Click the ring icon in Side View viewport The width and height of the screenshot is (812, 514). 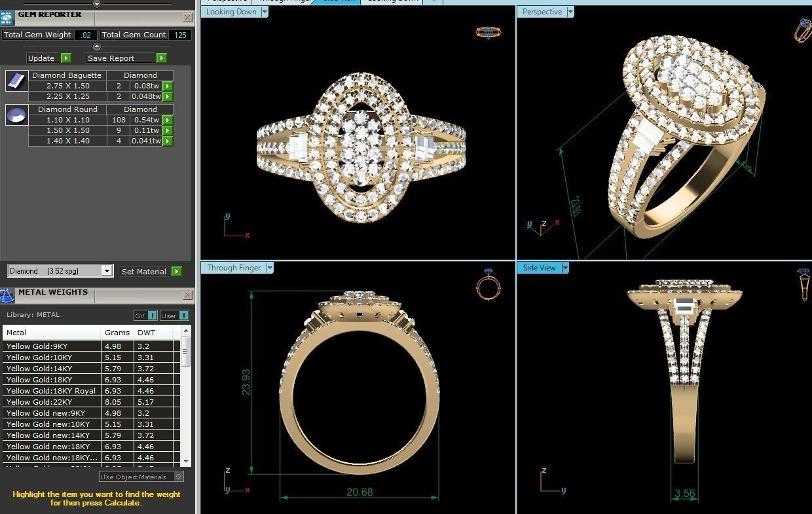803,285
